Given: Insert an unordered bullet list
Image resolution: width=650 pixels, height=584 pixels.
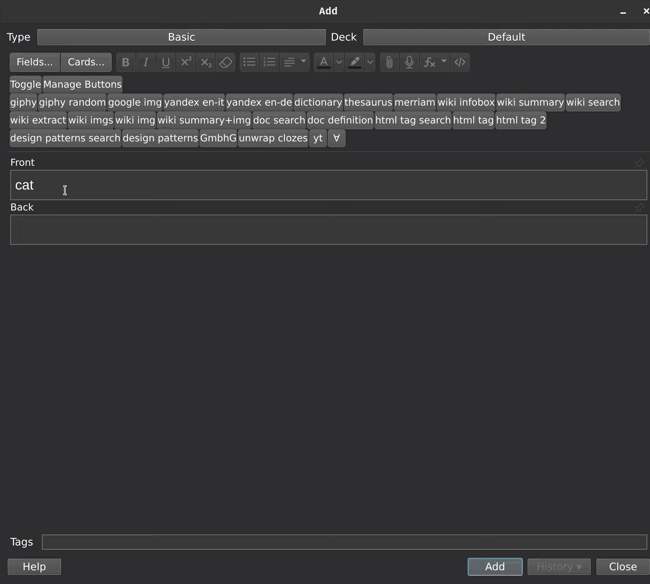Looking at the screenshot, I should tap(250, 62).
